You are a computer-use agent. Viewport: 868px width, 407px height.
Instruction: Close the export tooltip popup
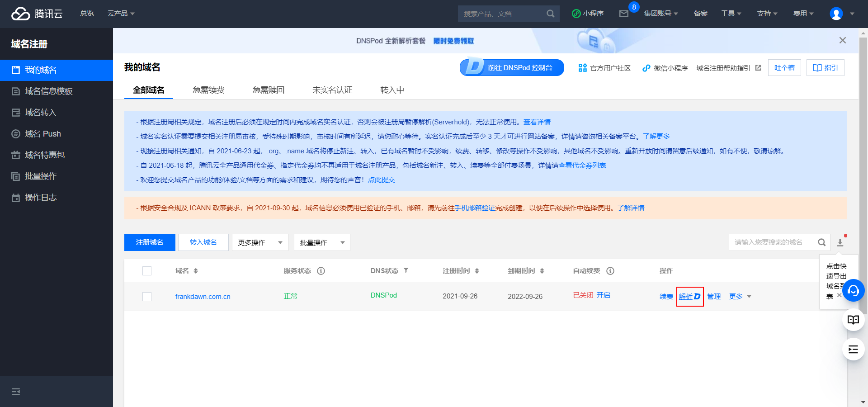click(839, 295)
